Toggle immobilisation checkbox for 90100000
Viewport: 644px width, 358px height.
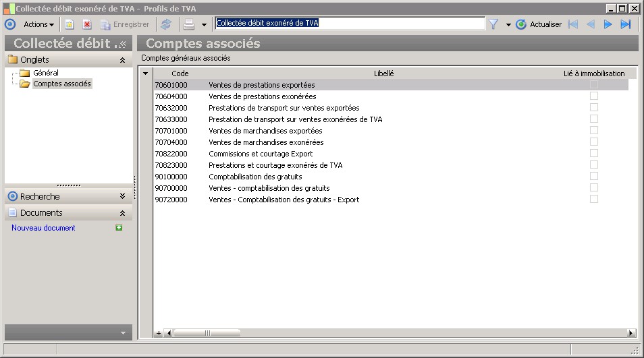pyautogui.click(x=594, y=177)
